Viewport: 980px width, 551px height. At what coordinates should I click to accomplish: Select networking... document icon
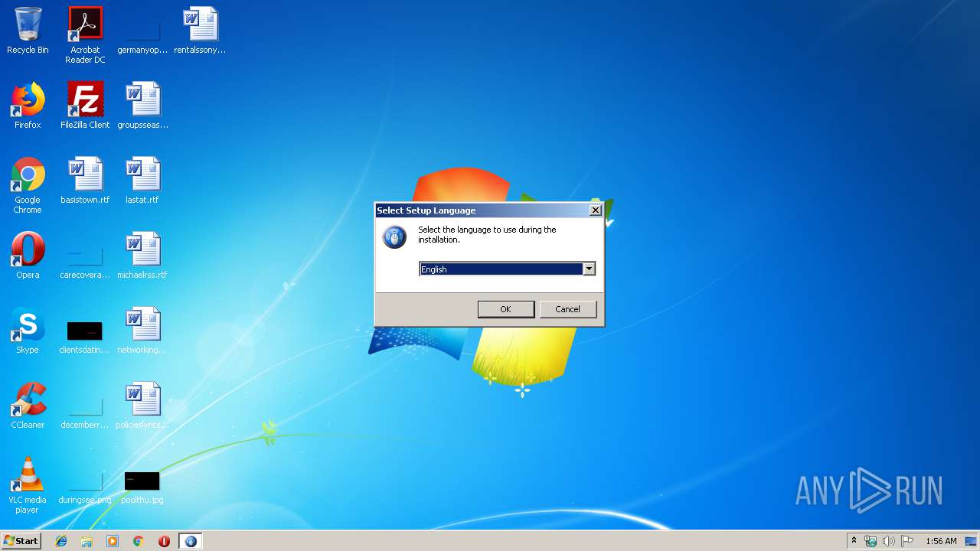[x=142, y=331]
